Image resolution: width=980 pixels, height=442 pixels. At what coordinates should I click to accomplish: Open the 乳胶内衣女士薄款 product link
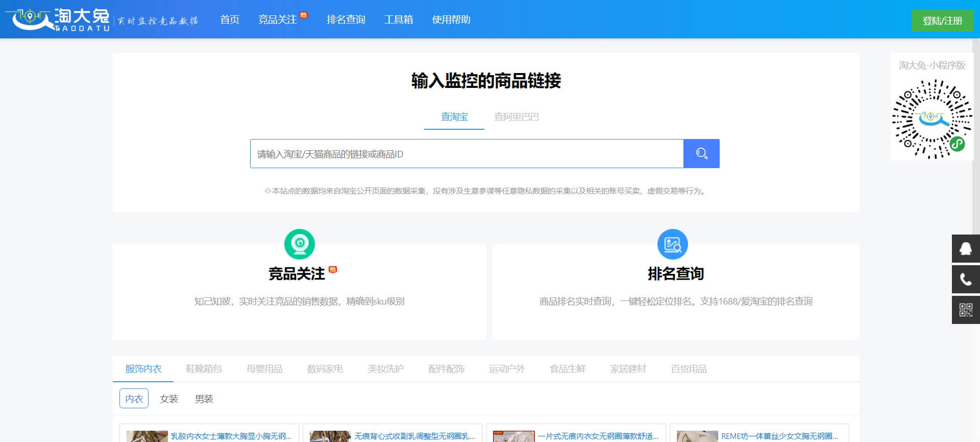pyautogui.click(x=231, y=436)
